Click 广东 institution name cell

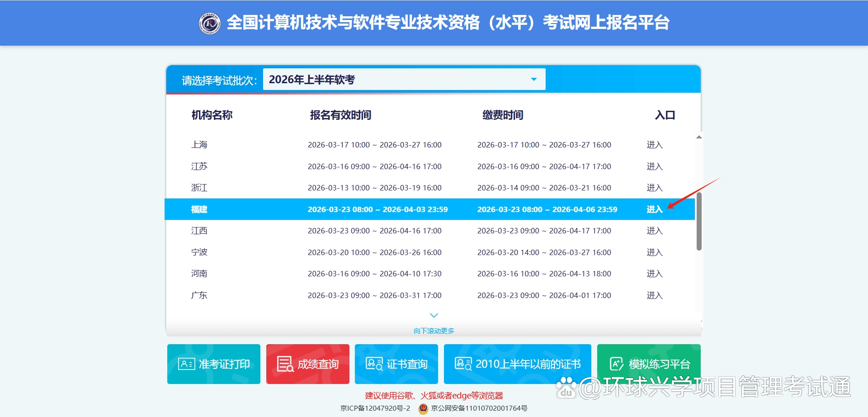(199, 295)
